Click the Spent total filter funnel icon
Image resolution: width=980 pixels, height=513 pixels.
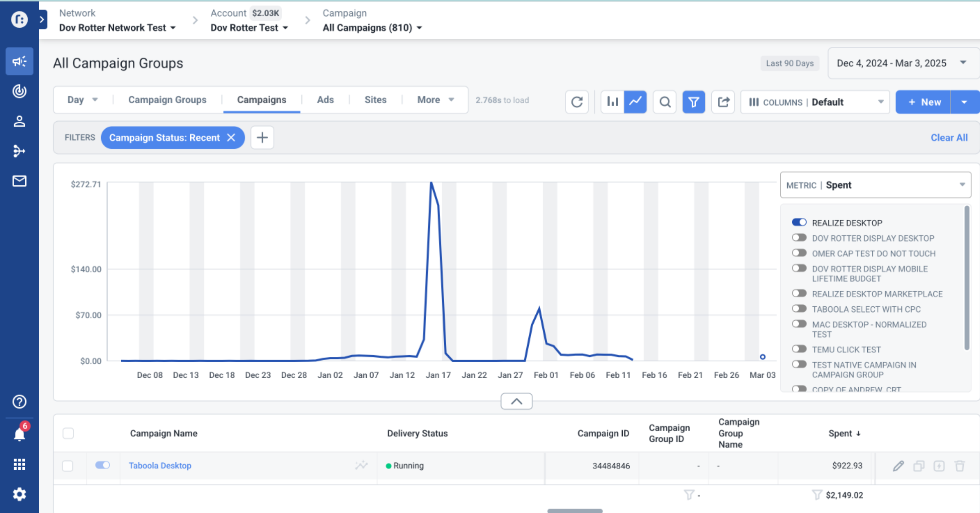(x=817, y=495)
